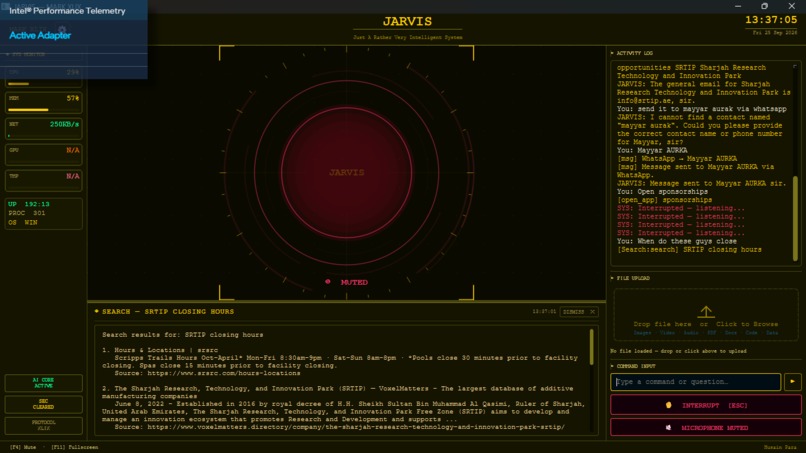This screenshot has height=453, width=806.
Task: Click the UP 192:13 uptime readout
Action: click(x=29, y=204)
